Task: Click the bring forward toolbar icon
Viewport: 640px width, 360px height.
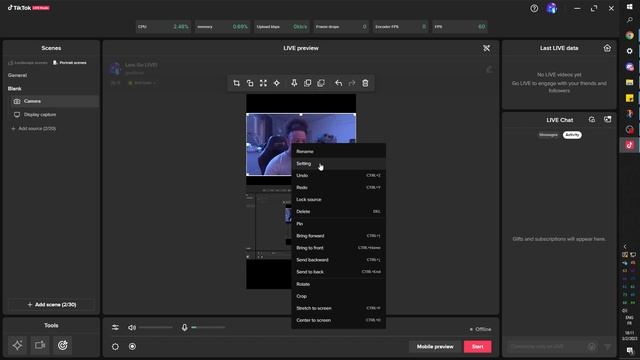Action: tap(307, 83)
